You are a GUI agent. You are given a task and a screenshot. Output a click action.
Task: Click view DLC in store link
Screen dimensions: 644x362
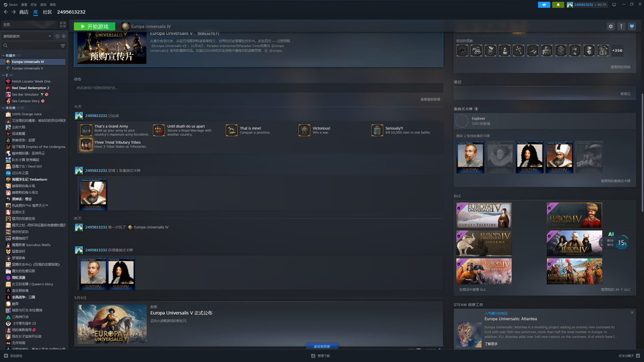coord(472,290)
